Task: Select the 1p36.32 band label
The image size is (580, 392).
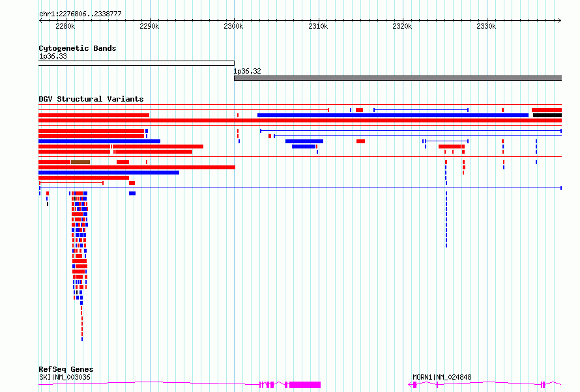Action: tap(247, 71)
